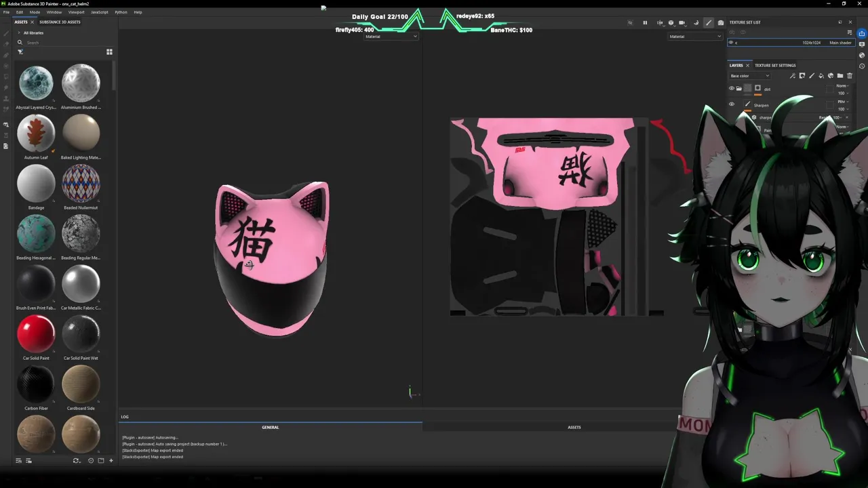Viewport: 868px width, 488px height.
Task: Add a smart material layer
Action: (831, 76)
